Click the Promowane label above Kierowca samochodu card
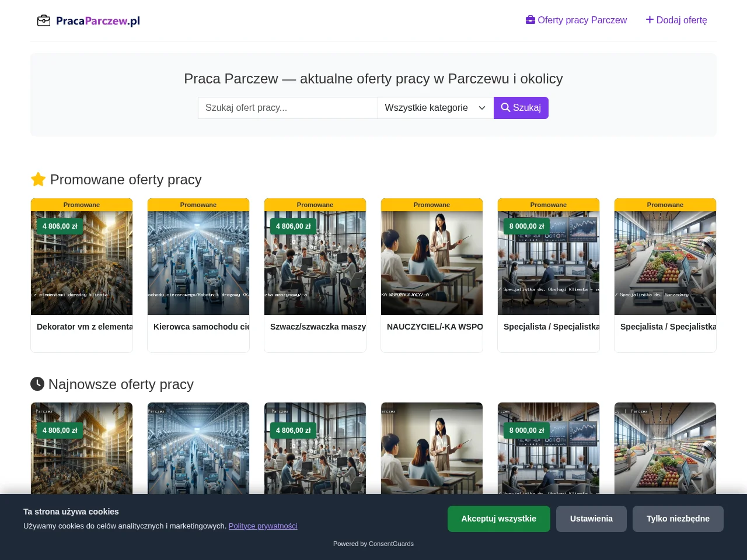 [198, 205]
